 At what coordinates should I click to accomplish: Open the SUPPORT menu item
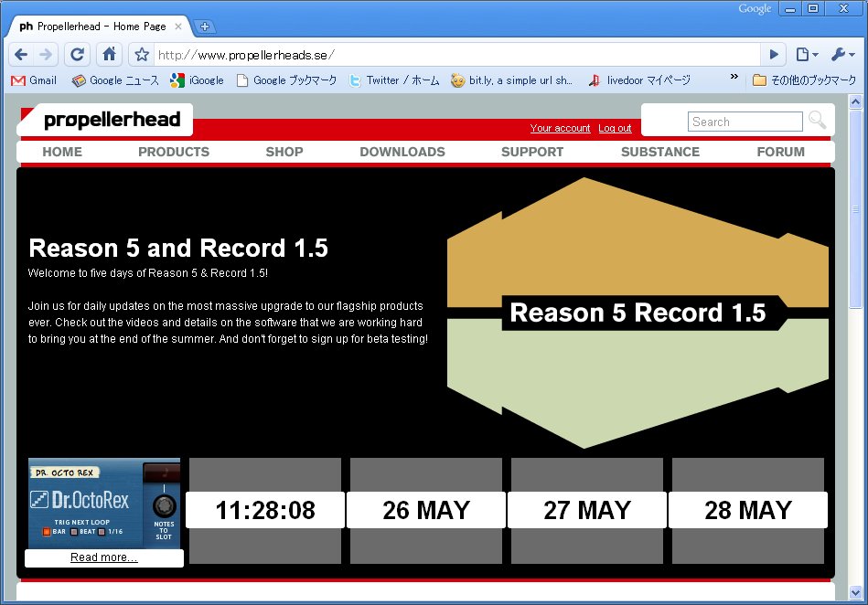(532, 152)
